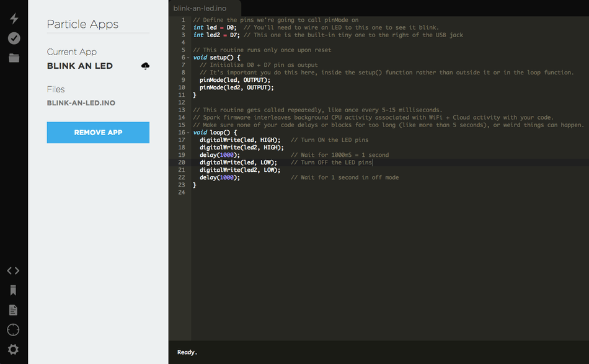The width and height of the screenshot is (589, 364).
Task: Save the app with the folder icon
Action: click(x=14, y=58)
